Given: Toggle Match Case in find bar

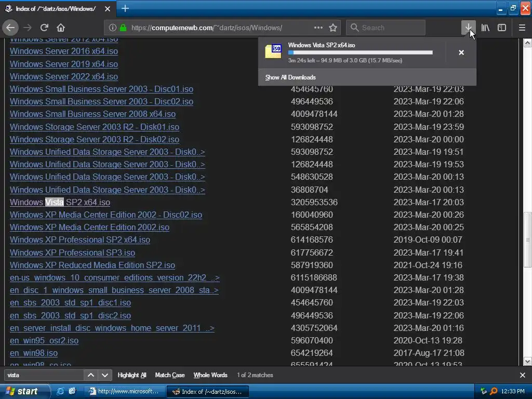Looking at the screenshot, I should point(170,375).
